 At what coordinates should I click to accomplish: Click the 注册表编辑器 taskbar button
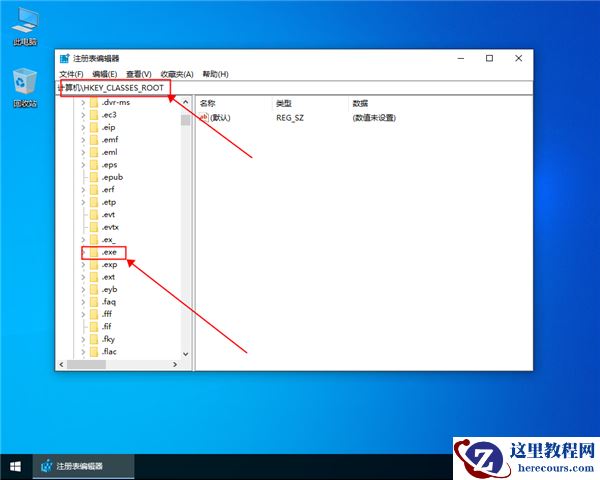pyautogui.click(x=83, y=466)
